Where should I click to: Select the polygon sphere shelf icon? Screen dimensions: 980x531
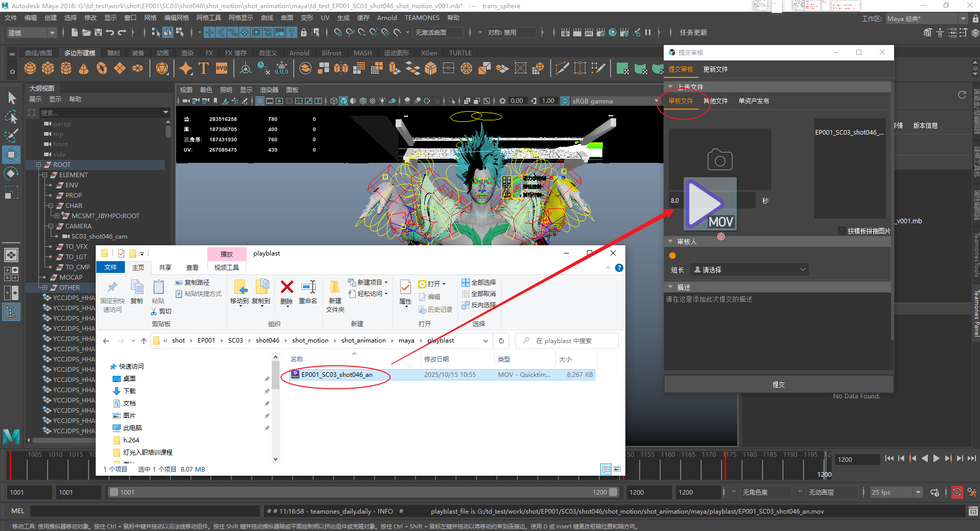click(x=30, y=68)
